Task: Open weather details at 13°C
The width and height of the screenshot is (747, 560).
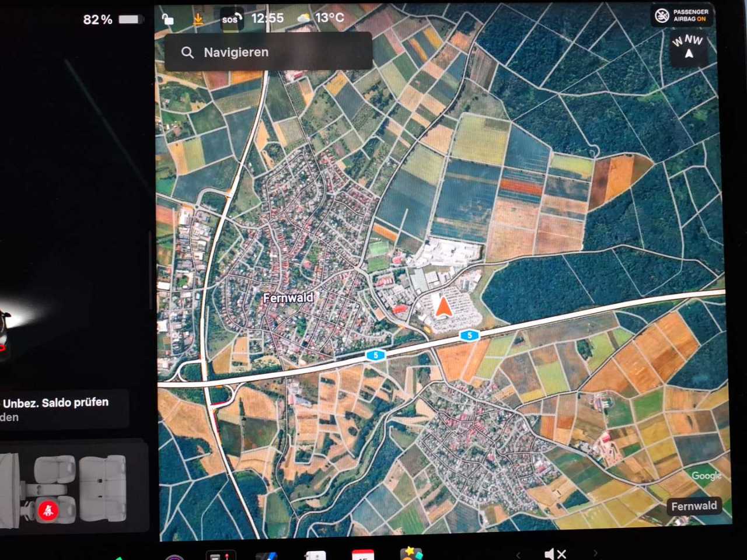Action: tap(320, 17)
